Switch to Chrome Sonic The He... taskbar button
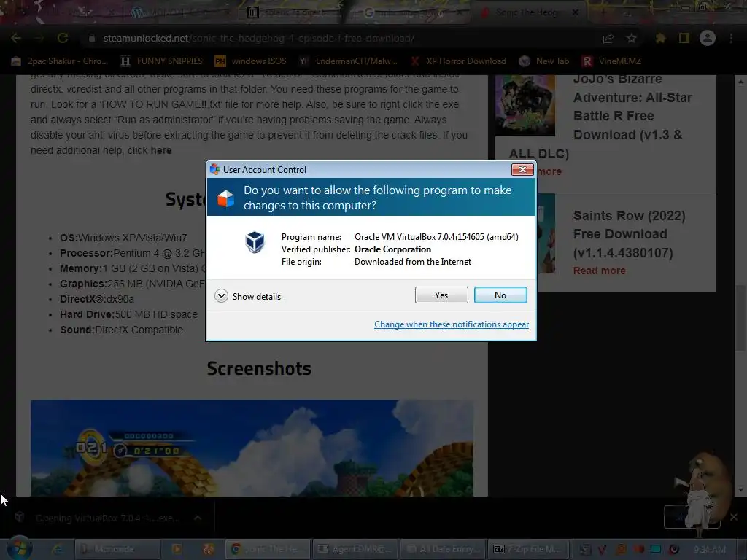The image size is (747, 560). pyautogui.click(x=268, y=549)
